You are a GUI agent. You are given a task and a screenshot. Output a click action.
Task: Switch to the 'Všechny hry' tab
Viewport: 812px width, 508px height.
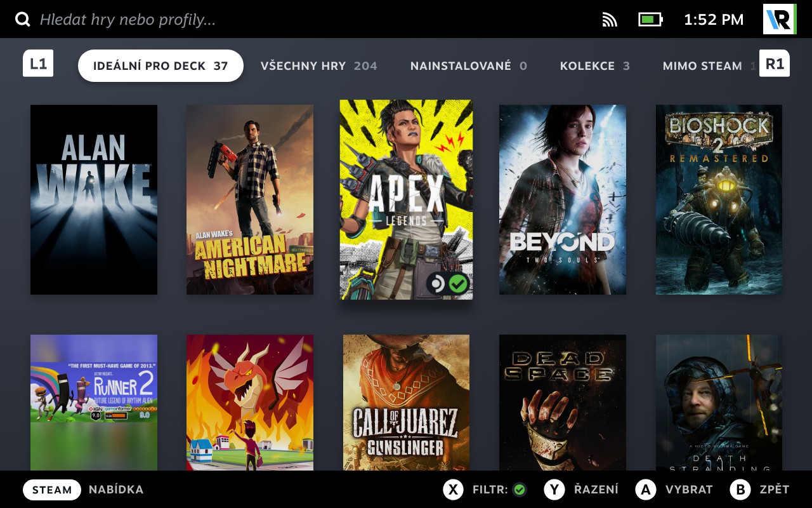(319, 66)
